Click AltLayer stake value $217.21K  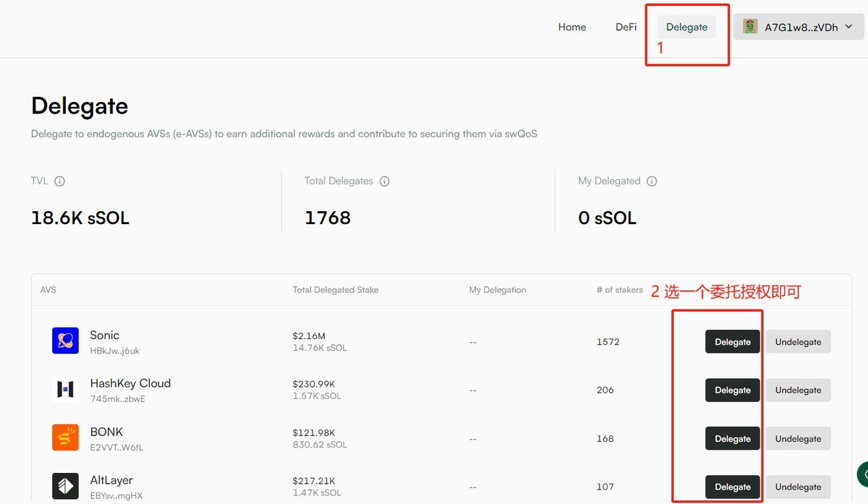(314, 482)
